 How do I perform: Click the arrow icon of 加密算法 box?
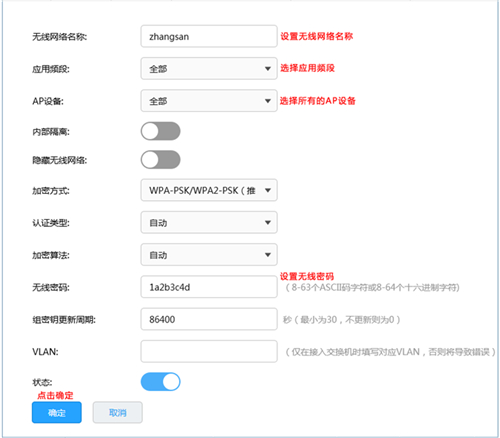coord(268,255)
